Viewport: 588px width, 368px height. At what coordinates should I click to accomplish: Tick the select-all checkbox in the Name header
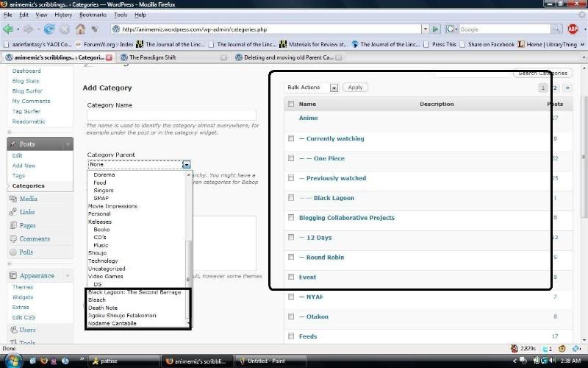point(291,104)
